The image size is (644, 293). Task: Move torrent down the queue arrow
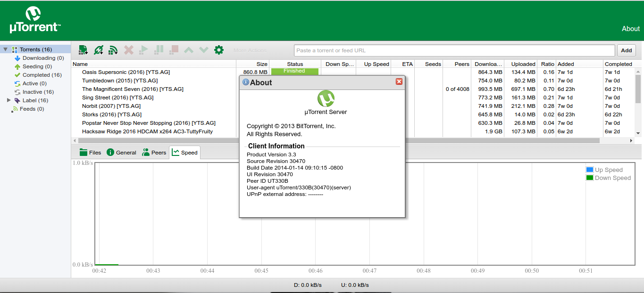(x=204, y=50)
